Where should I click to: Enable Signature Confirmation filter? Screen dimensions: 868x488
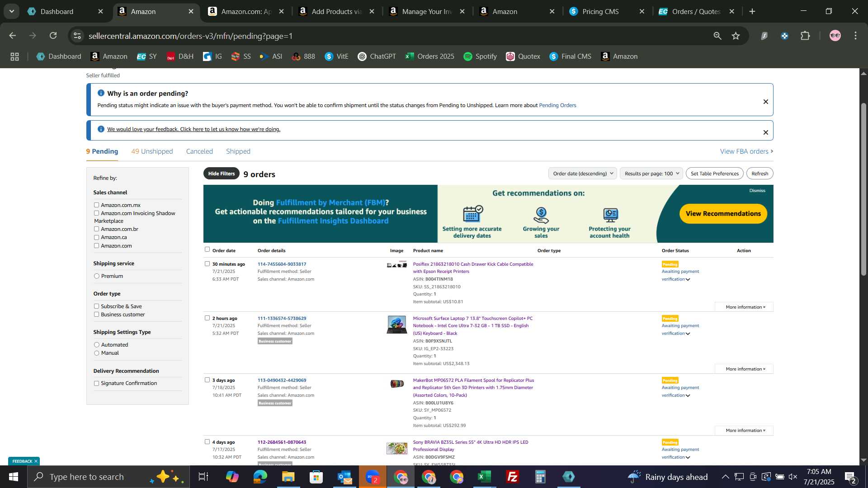coord(96,383)
